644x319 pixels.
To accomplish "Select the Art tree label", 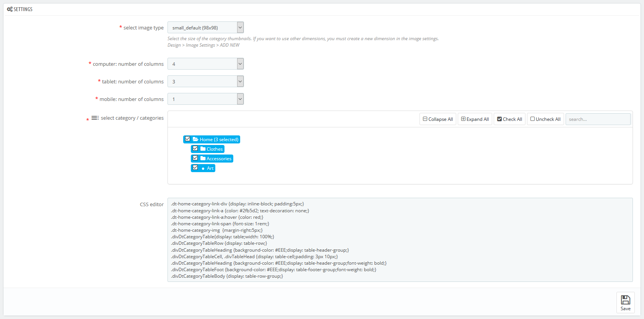I will 210,168.
